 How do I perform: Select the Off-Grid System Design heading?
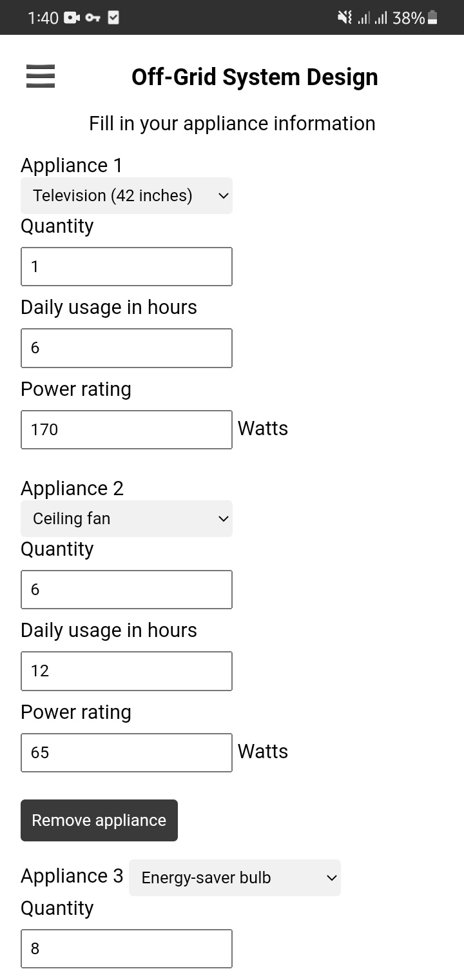[x=255, y=76]
